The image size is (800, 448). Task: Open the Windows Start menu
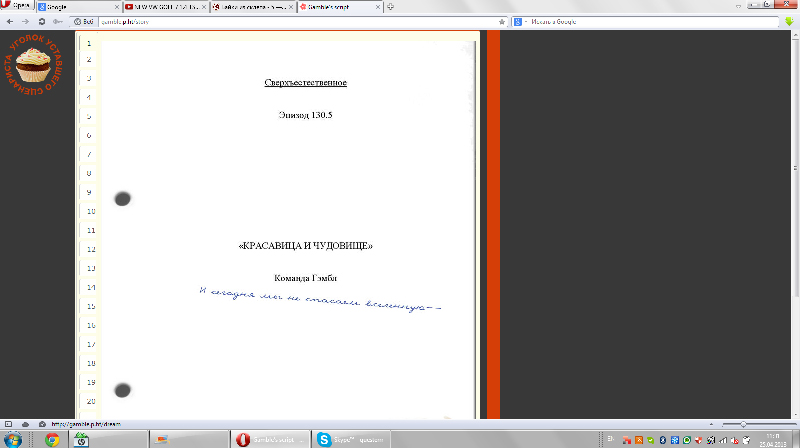pyautogui.click(x=13, y=439)
